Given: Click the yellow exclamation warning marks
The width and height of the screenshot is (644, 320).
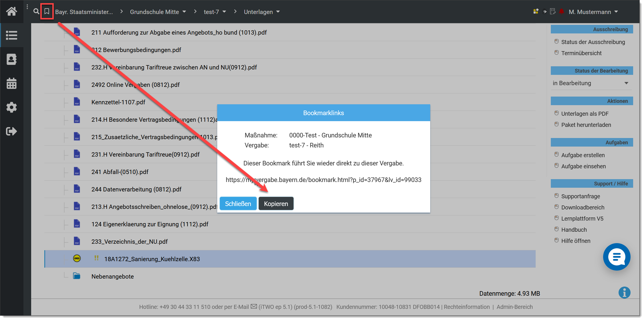Looking at the screenshot, I should coord(96,258).
